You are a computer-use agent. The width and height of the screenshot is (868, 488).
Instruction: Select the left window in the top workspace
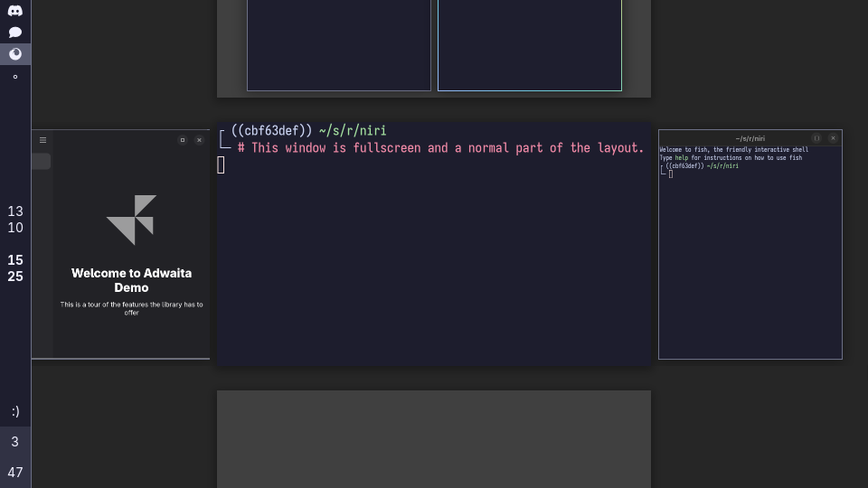click(339, 45)
